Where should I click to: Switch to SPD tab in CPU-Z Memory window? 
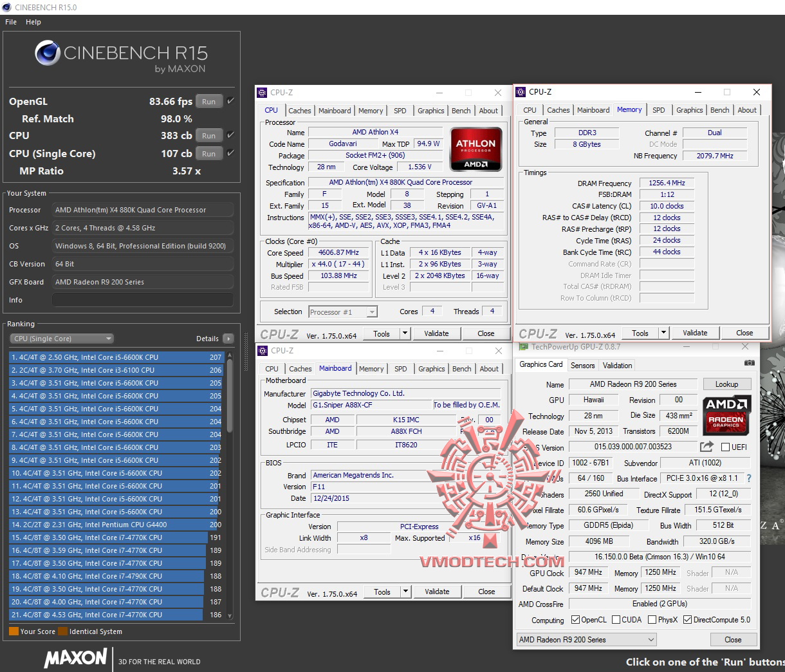click(x=658, y=110)
